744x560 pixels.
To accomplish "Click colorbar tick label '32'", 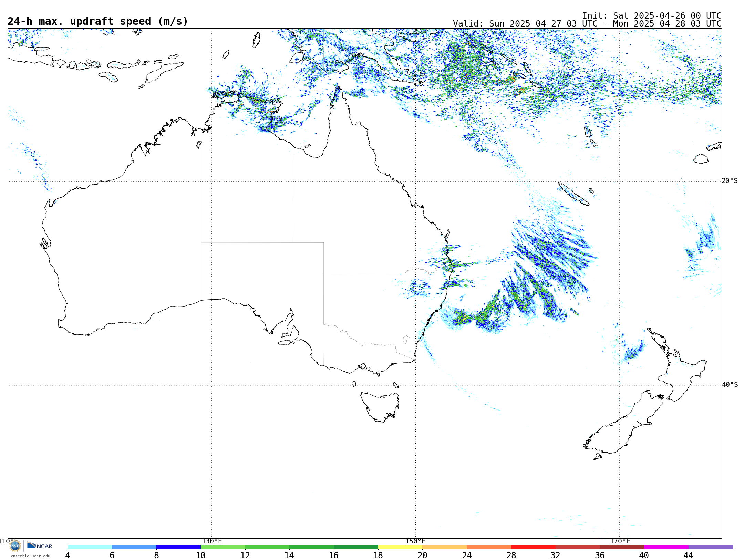I will point(556,556).
